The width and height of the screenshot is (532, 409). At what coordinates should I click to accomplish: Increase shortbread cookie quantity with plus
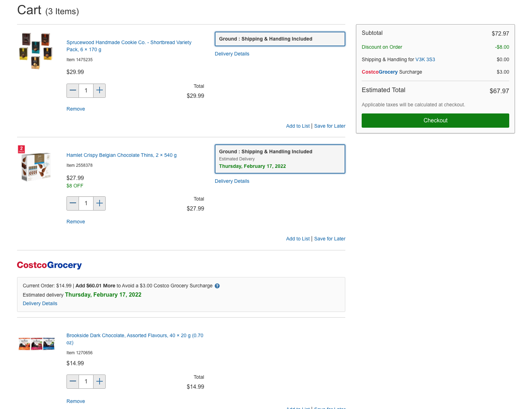100,91
